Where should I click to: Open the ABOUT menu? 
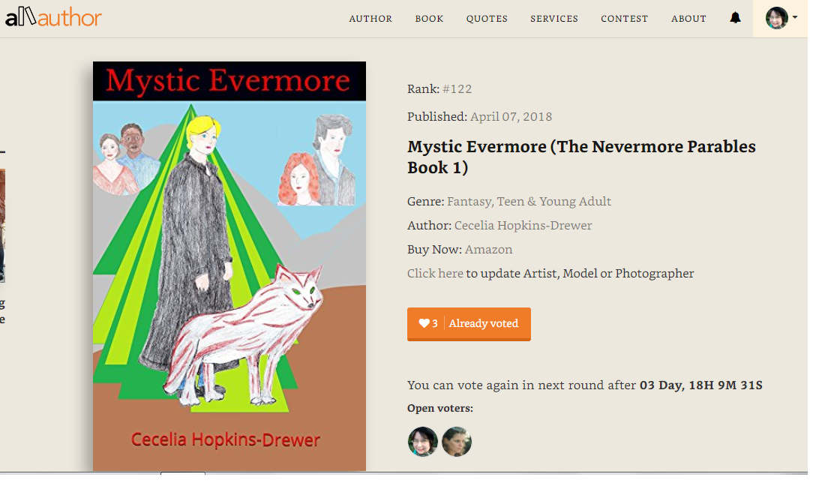tap(688, 19)
